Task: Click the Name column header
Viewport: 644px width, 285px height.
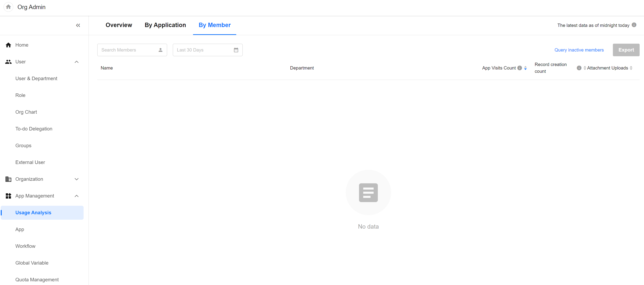Action: [107, 68]
